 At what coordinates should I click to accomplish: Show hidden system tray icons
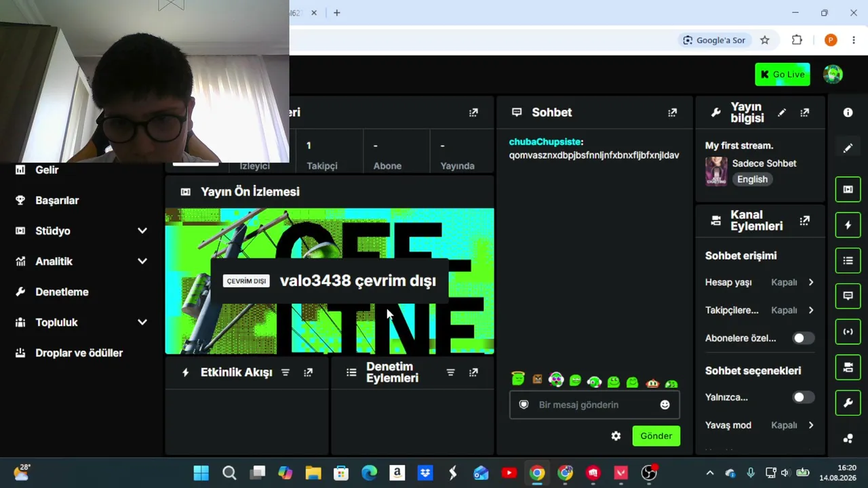click(709, 472)
